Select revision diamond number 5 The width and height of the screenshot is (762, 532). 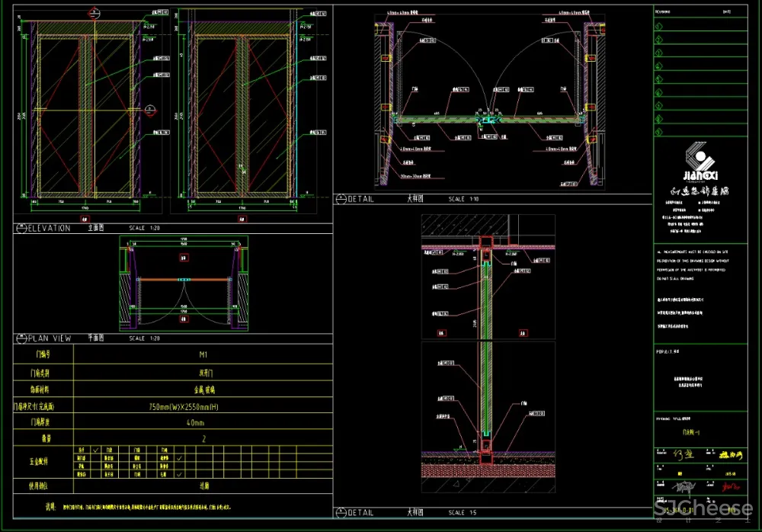(659, 79)
